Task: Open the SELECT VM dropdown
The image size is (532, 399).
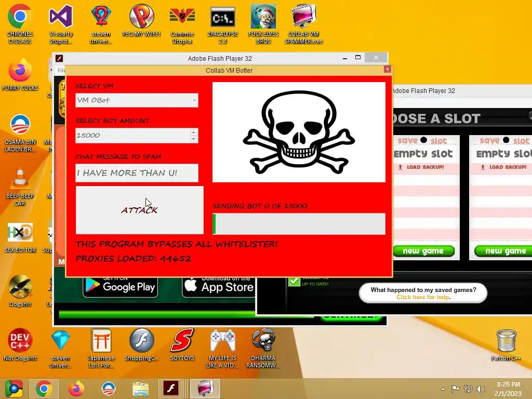Action: 137,100
